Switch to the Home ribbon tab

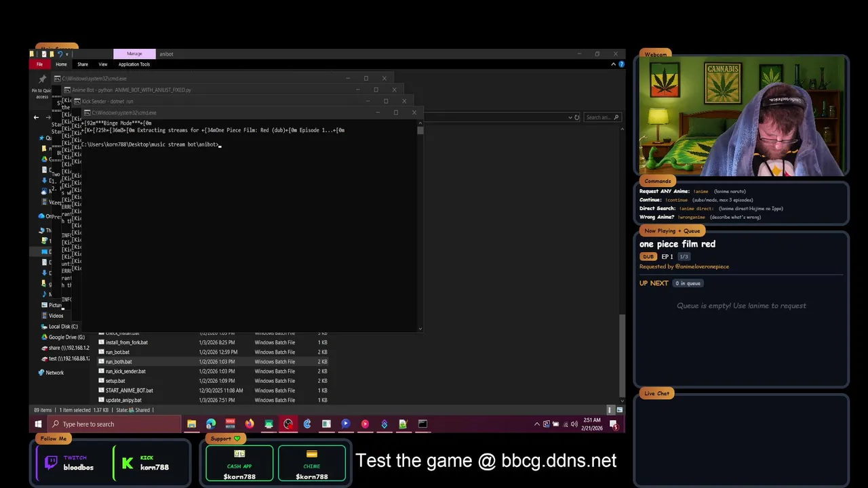point(61,64)
